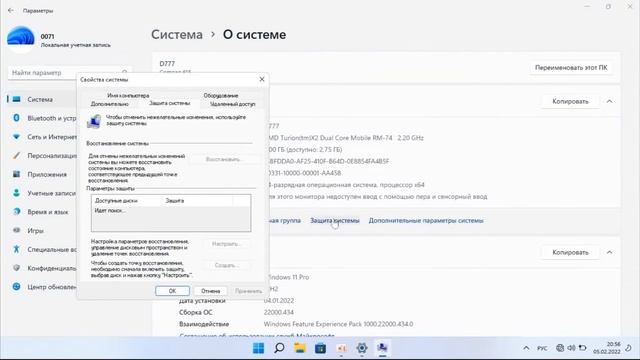Open File Explorer from taskbar
Image resolution: width=640 pixels, height=360 pixels.
[300, 348]
